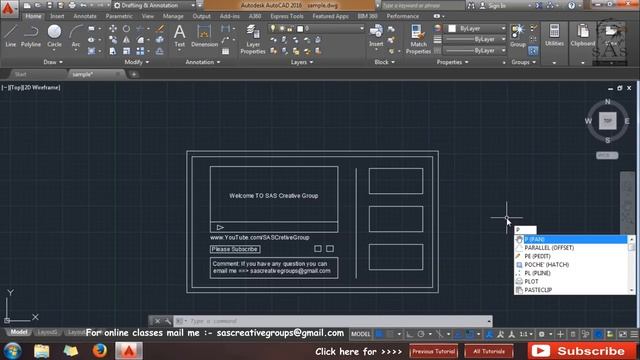The image size is (640, 360).
Task: Select the Dimension tool
Action: [x=204, y=36]
